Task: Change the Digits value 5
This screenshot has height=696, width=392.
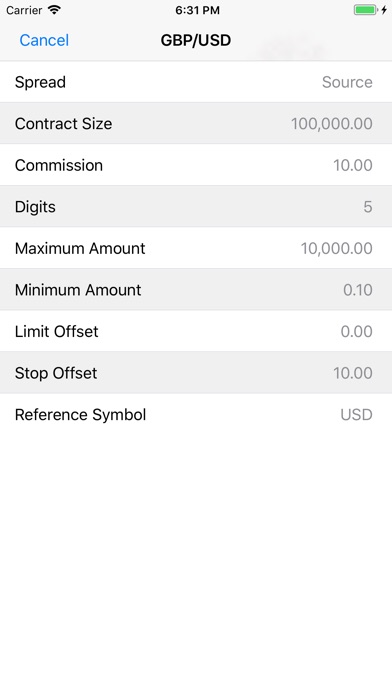Action: pos(368,207)
